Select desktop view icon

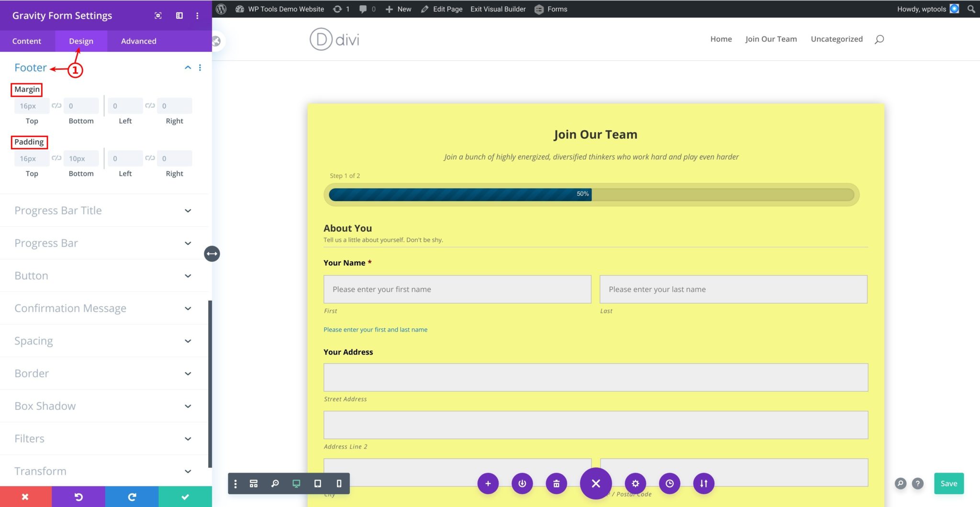pos(296,484)
